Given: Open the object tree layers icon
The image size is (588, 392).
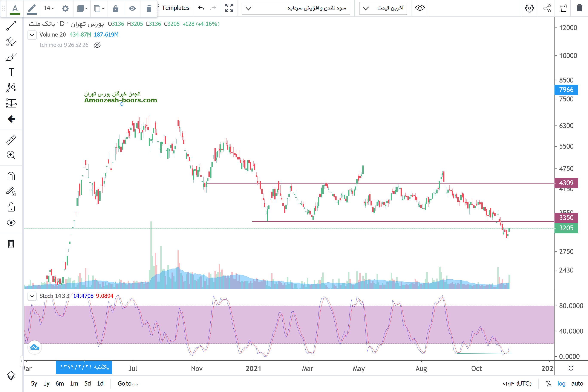Looking at the screenshot, I should click(11, 375).
